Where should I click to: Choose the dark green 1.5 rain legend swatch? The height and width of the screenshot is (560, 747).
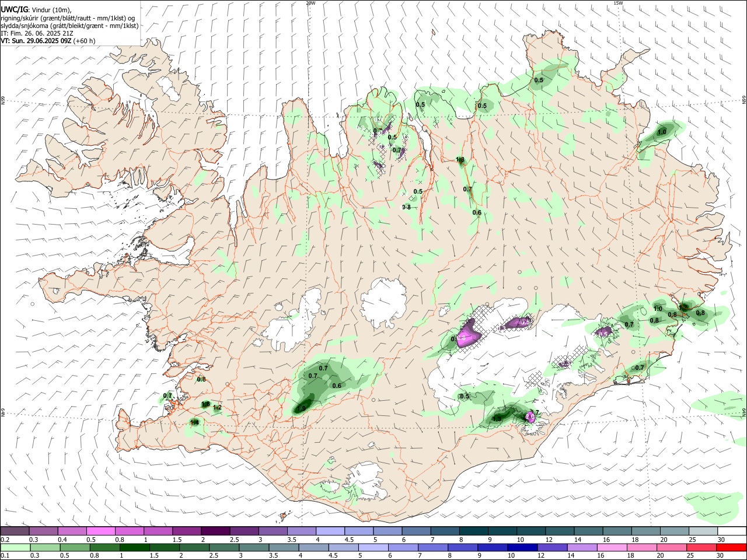[x=164, y=547]
